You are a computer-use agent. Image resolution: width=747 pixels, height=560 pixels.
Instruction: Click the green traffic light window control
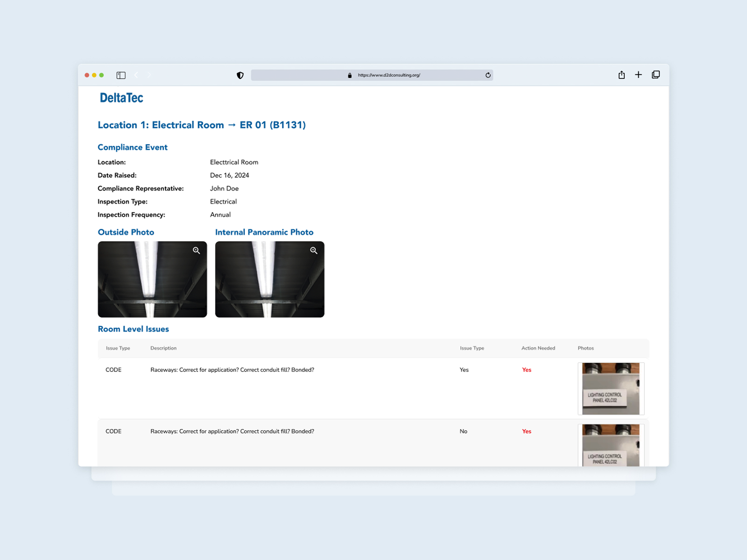pos(100,75)
